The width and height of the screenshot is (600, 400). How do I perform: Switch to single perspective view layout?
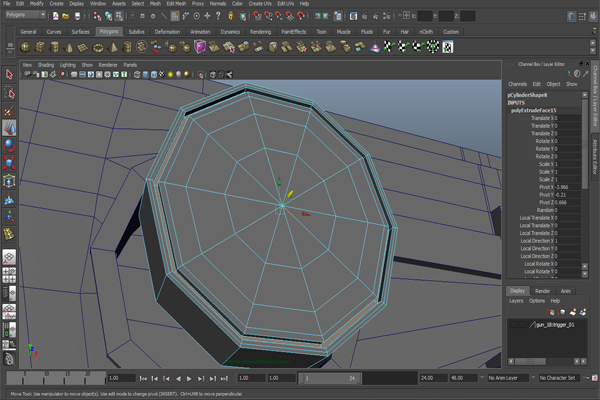9,257
